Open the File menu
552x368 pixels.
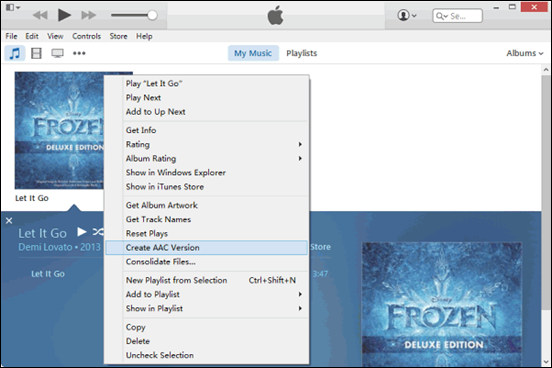[x=11, y=36]
